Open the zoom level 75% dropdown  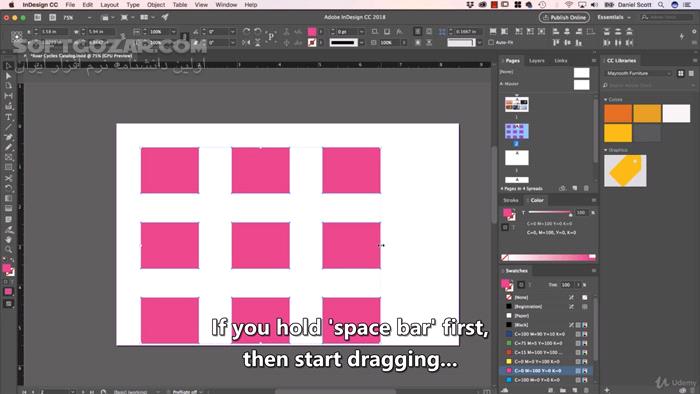pos(89,18)
